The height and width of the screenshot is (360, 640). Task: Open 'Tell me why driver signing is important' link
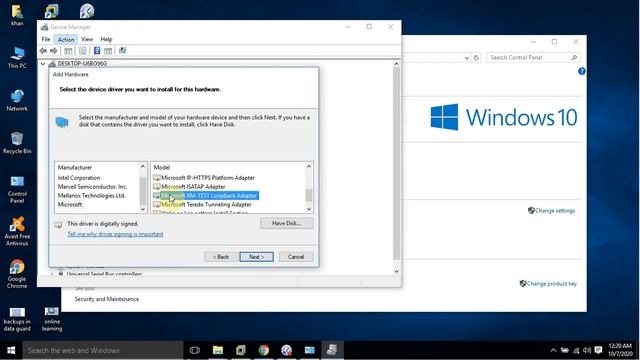(x=115, y=234)
